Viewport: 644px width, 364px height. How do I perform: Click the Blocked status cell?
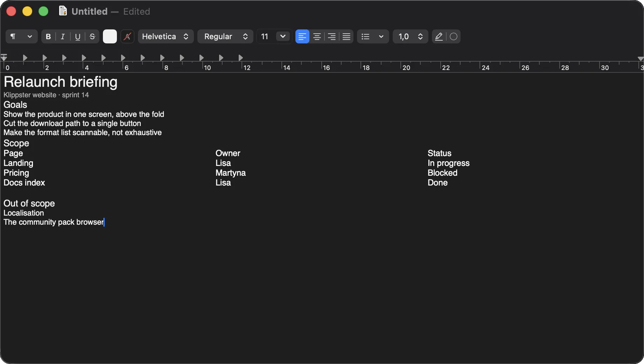point(443,173)
